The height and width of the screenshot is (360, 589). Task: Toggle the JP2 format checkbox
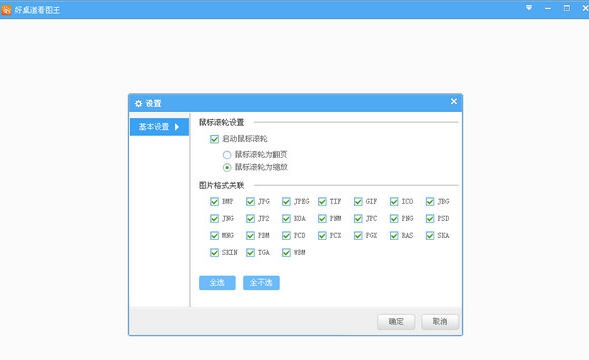pyautogui.click(x=250, y=219)
